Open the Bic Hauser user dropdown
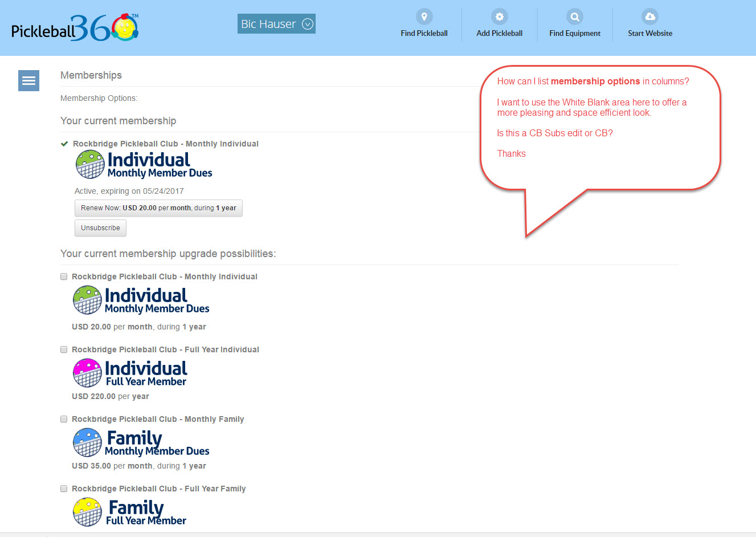The image size is (756, 537). pos(276,24)
